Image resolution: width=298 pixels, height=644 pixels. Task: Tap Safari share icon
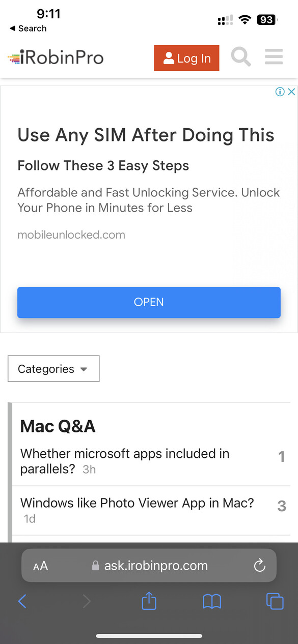(149, 601)
